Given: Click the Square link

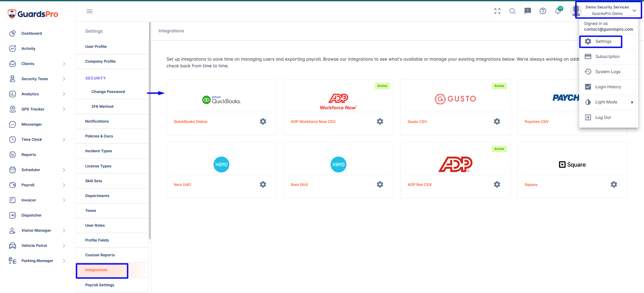Looking at the screenshot, I should [531, 185].
